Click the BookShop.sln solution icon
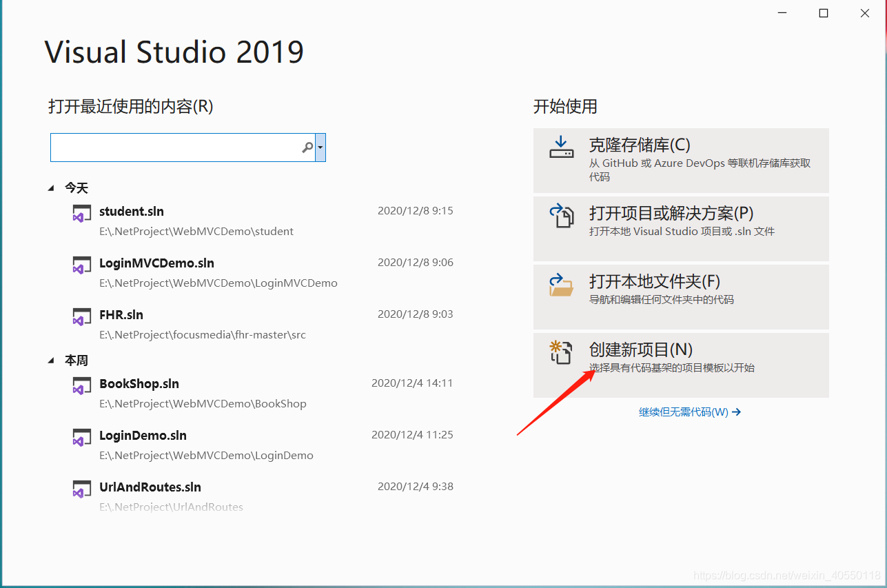 click(x=82, y=385)
